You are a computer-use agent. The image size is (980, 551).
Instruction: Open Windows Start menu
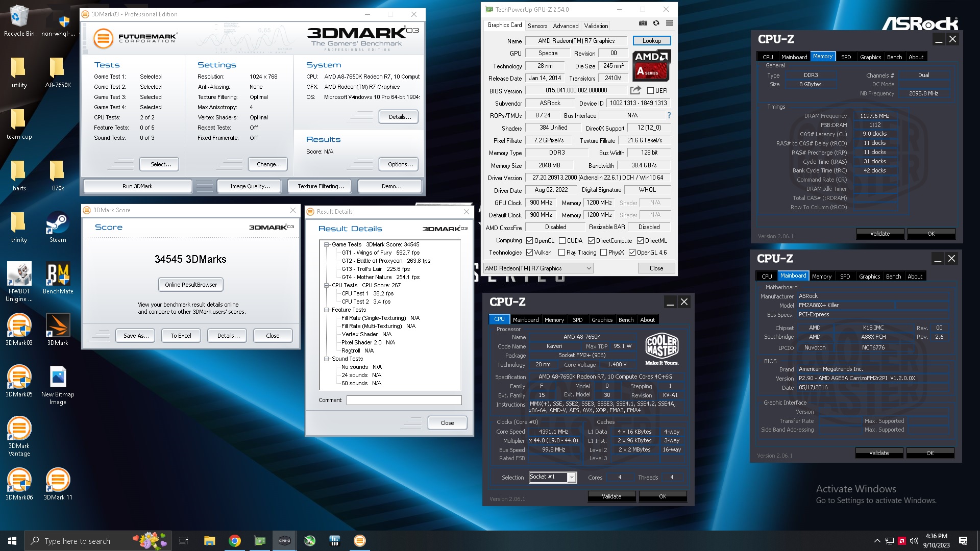(x=12, y=541)
